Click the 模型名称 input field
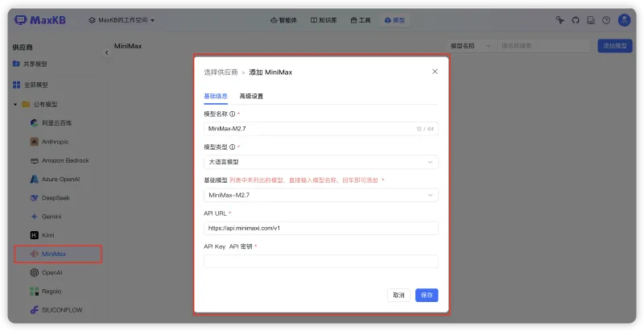The height and width of the screenshot is (331, 644). pos(320,129)
